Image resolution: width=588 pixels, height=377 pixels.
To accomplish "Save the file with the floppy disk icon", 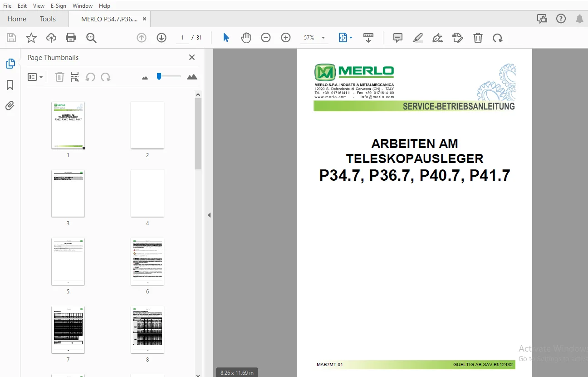I will (x=11, y=38).
